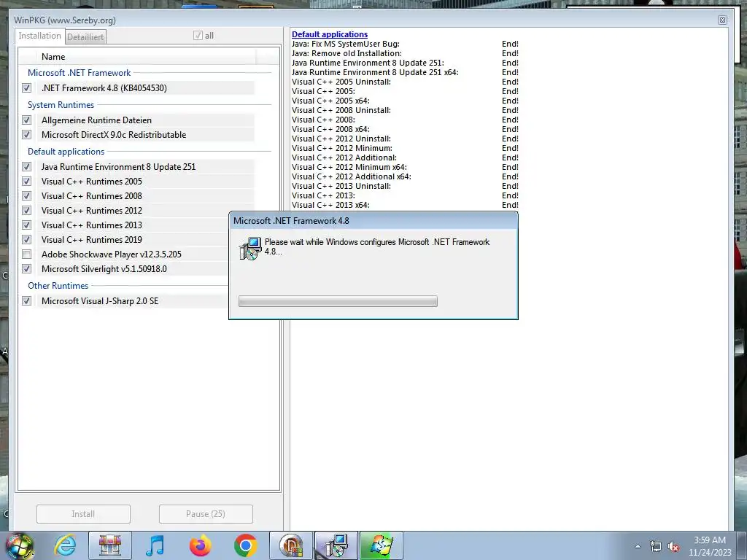
Task: Open the Windows Start orb
Action: [20, 546]
